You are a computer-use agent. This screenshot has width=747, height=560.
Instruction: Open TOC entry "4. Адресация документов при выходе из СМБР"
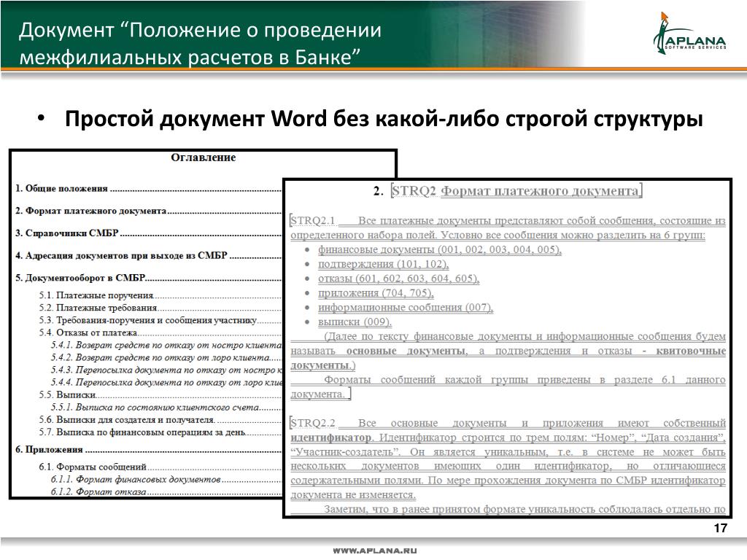[x=147, y=255]
